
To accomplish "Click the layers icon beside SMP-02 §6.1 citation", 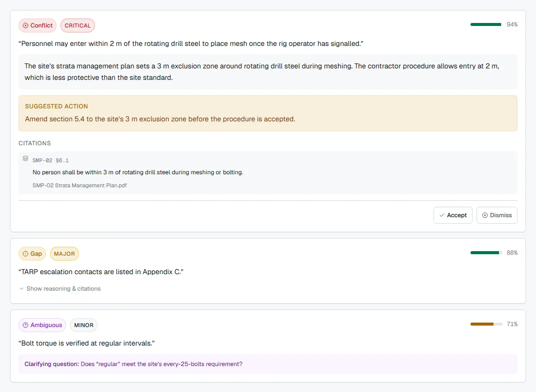I will click(25, 158).
